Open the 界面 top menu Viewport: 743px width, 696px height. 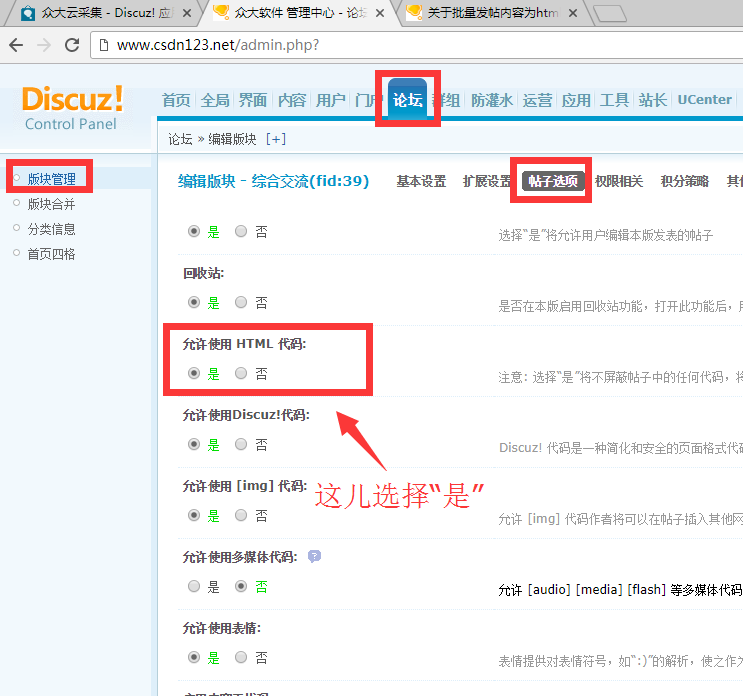point(253,100)
